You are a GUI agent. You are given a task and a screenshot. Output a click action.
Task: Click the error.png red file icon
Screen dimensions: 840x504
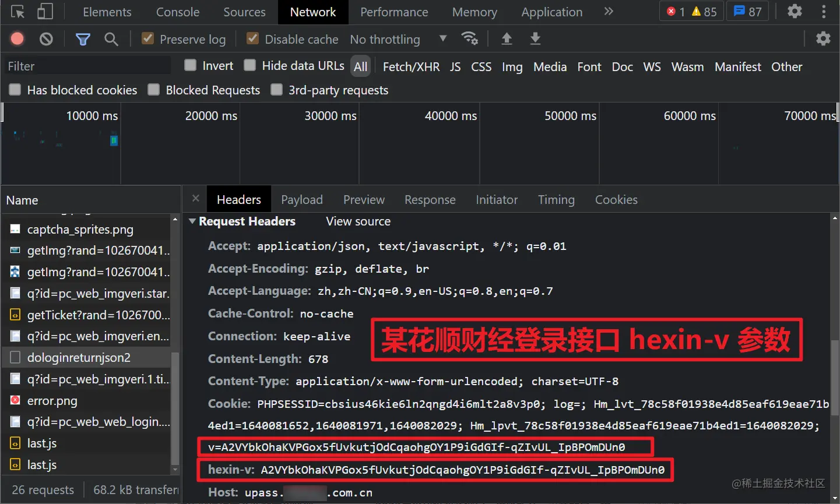pos(15,400)
